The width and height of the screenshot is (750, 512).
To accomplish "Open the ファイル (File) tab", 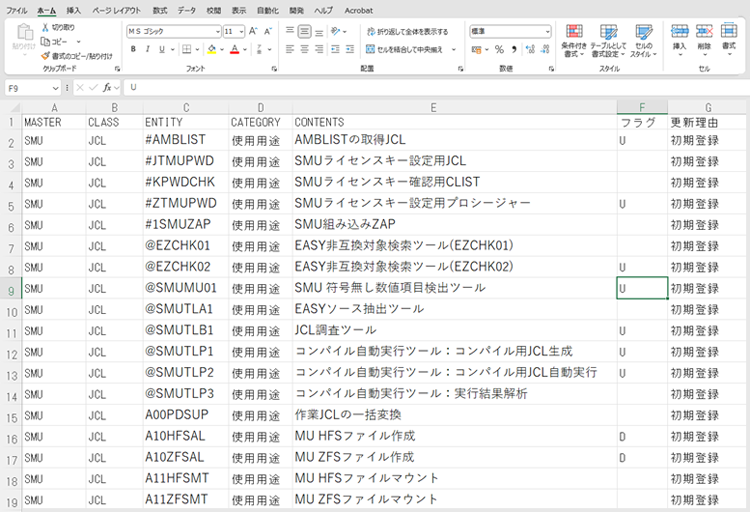I will coord(17,11).
